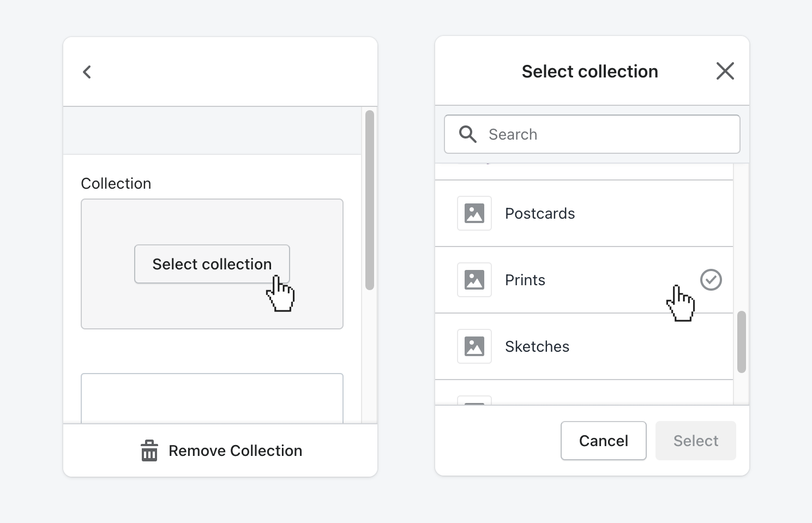
Task: Click the Prints image thumbnail icon
Action: point(474,280)
